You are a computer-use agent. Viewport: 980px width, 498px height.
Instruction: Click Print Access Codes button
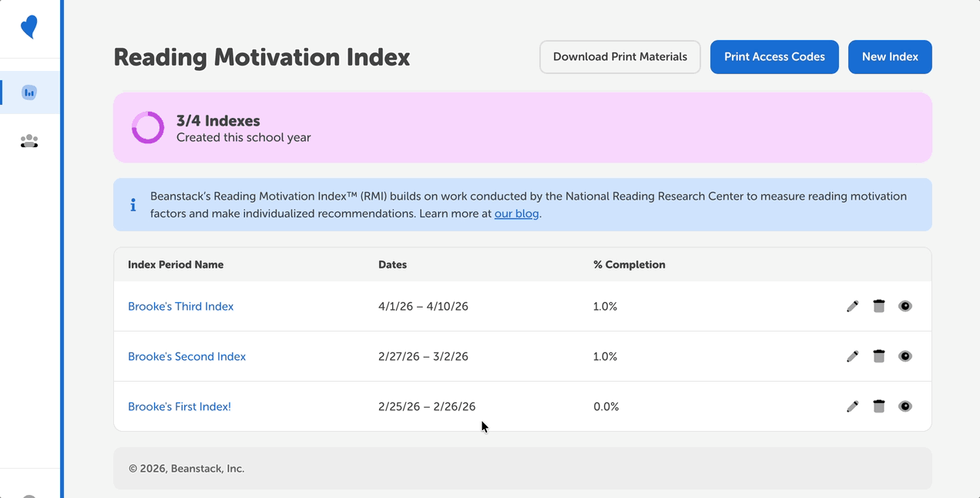click(774, 57)
